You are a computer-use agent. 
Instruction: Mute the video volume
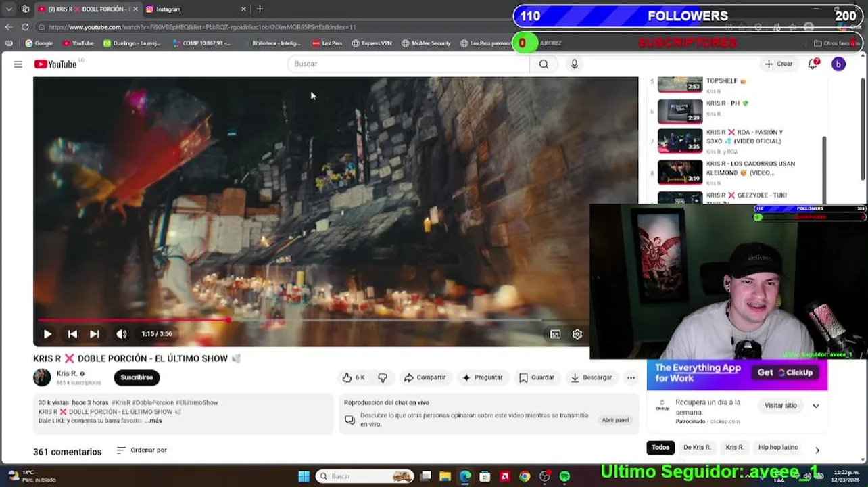(122, 334)
